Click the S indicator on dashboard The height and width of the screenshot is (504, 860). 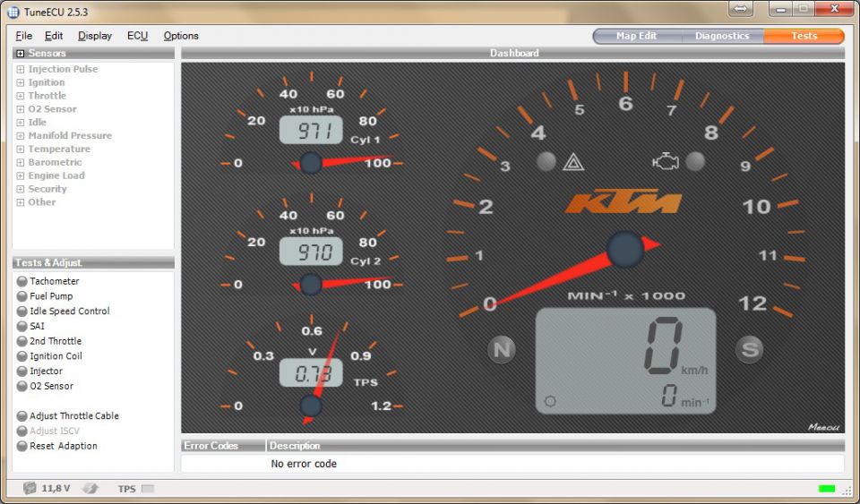pyautogui.click(x=749, y=349)
